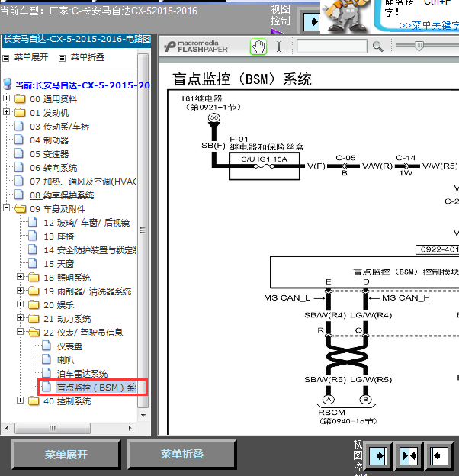Expand the 19 雨刮器/清洗器系统 folder

tap(20, 290)
